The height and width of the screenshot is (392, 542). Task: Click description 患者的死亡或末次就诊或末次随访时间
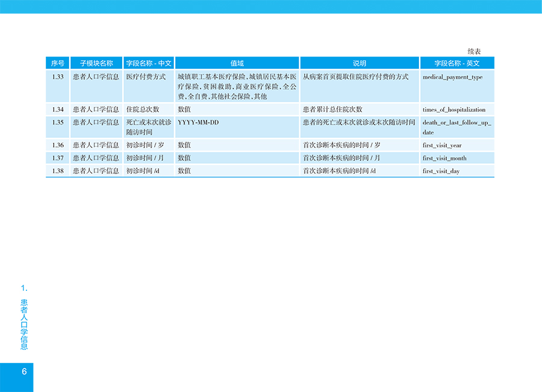click(x=359, y=122)
